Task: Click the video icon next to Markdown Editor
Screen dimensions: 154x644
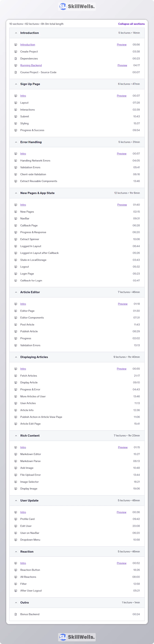Action: pos(16,454)
